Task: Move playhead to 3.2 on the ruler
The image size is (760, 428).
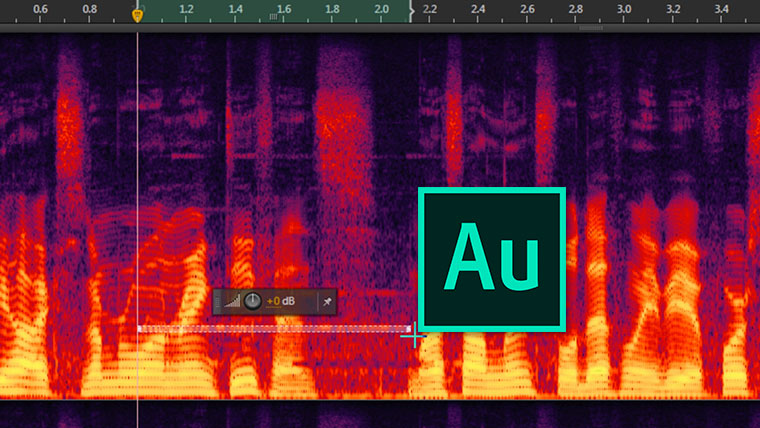Action: (x=673, y=10)
